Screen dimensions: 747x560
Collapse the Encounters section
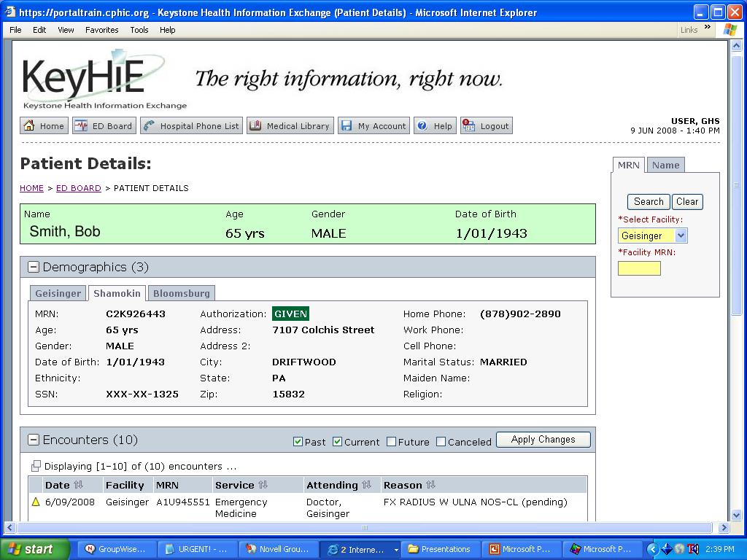pos(34,440)
